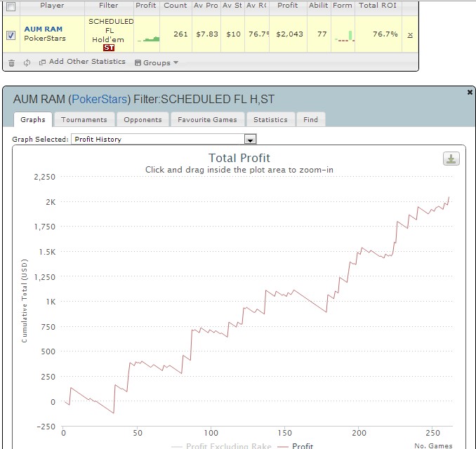Click the trash delete icon below table

11,63
